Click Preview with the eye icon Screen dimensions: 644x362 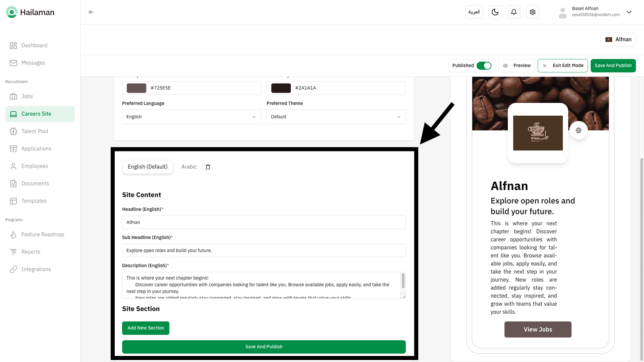pyautogui.click(x=517, y=66)
